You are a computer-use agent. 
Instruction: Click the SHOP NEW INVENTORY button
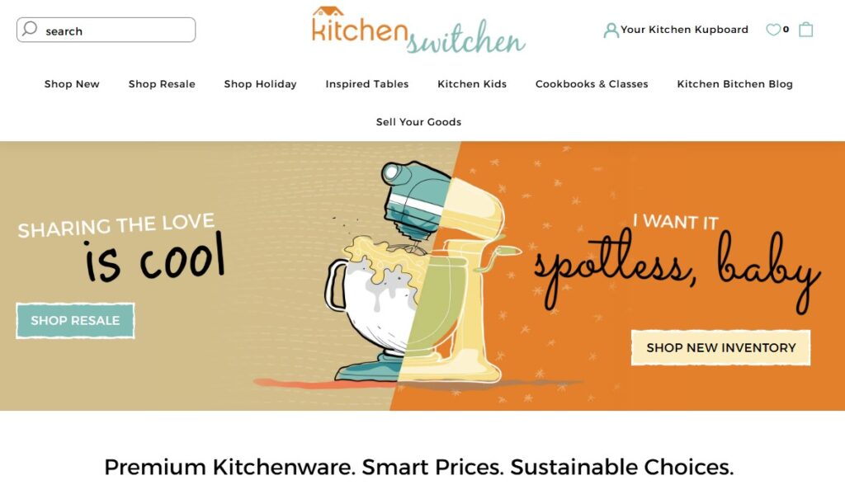(x=721, y=348)
